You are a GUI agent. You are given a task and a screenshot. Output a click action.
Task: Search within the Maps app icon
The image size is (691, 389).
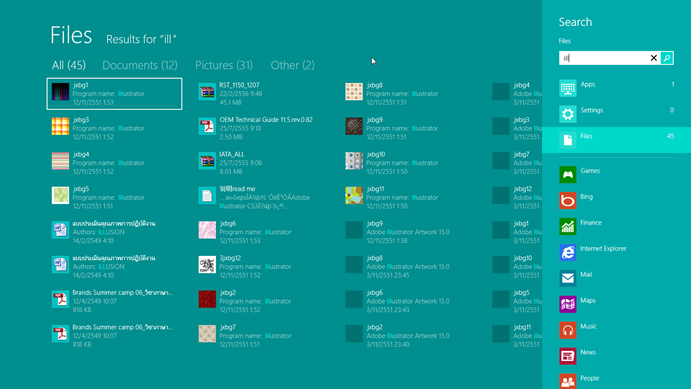coord(568,304)
